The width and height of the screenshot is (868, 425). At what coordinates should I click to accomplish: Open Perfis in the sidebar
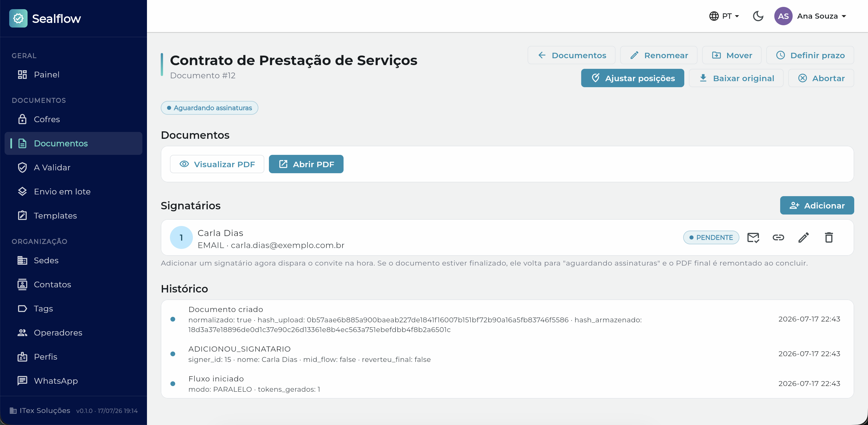pos(73,357)
